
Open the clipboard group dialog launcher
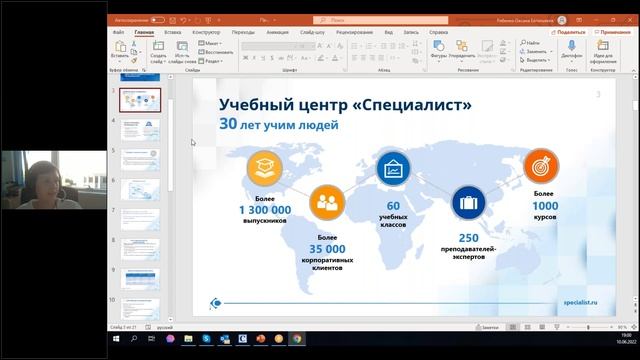[x=144, y=70]
